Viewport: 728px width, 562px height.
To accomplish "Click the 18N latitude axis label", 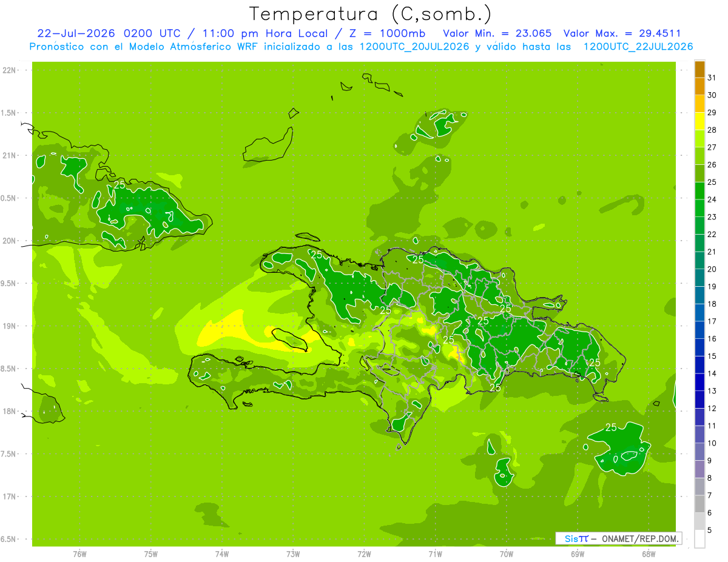I will coord(9,411).
